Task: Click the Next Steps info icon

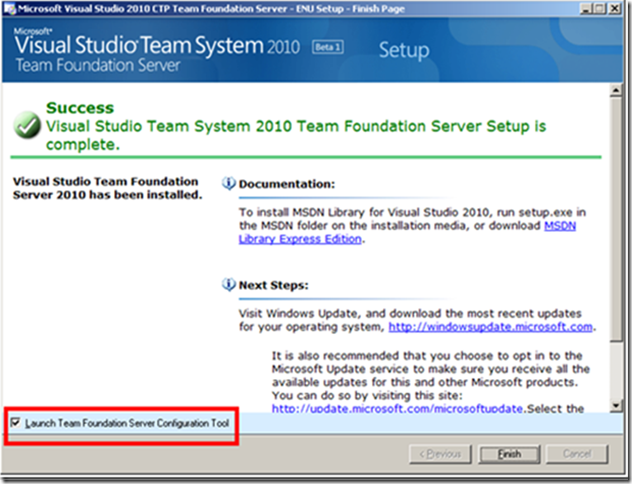Action: click(x=229, y=284)
